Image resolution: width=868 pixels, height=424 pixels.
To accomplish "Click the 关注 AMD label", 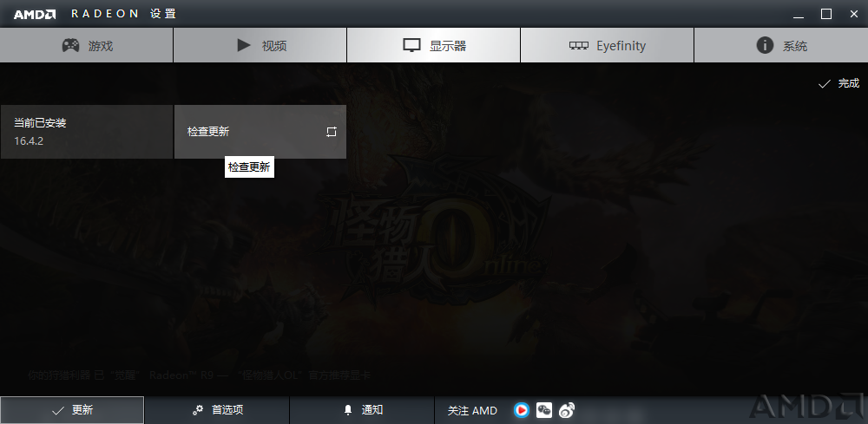I will [472, 411].
